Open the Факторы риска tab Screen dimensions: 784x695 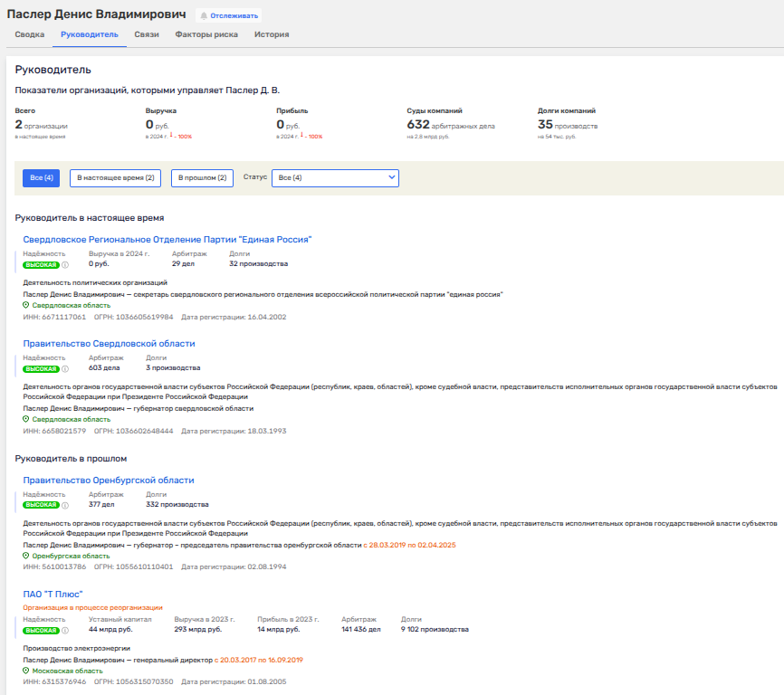[206, 34]
